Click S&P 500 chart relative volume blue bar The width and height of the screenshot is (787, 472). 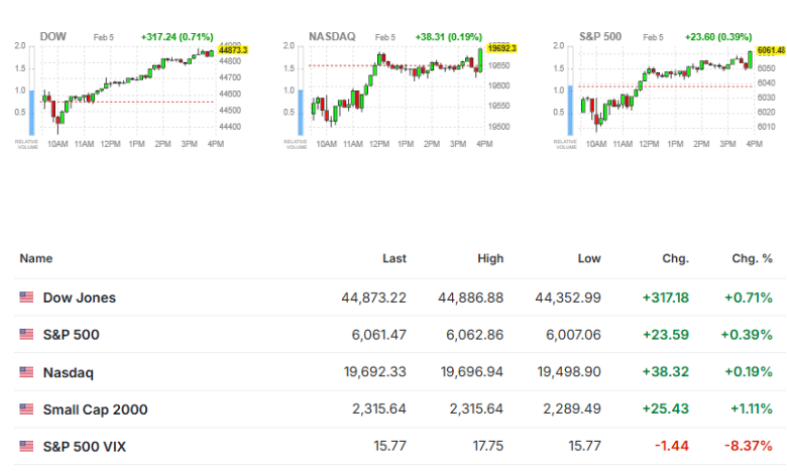click(570, 110)
